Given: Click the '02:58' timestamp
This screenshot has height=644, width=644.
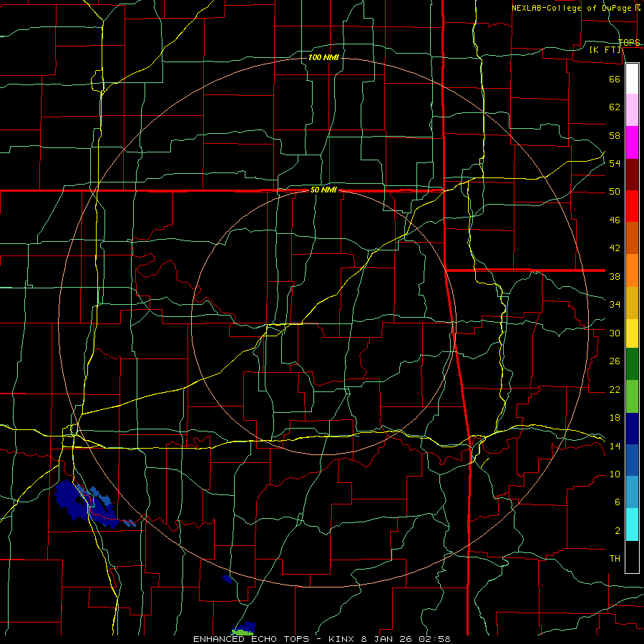Looking at the screenshot, I should coord(434,639).
